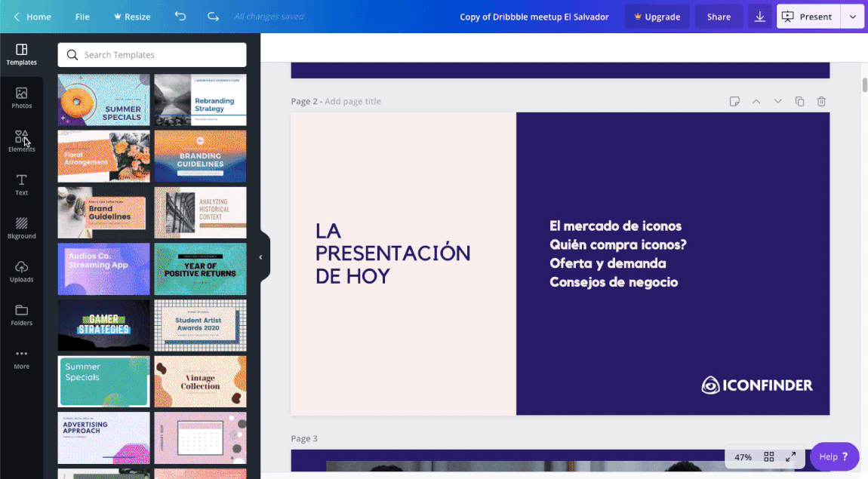Click the Undo arrow icon

(x=180, y=17)
